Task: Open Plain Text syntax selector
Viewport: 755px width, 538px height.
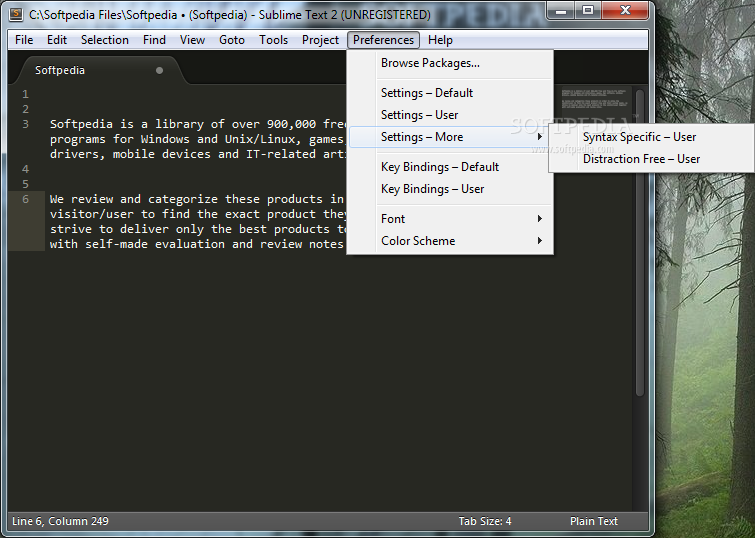Action: pos(594,521)
